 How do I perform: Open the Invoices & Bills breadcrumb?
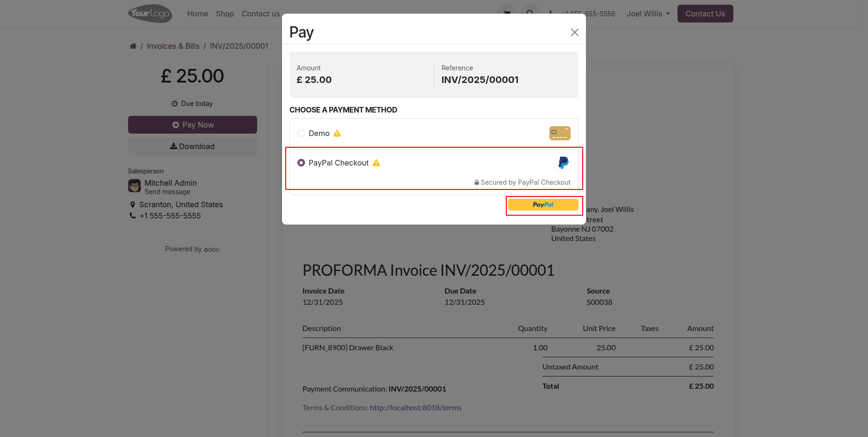(173, 46)
